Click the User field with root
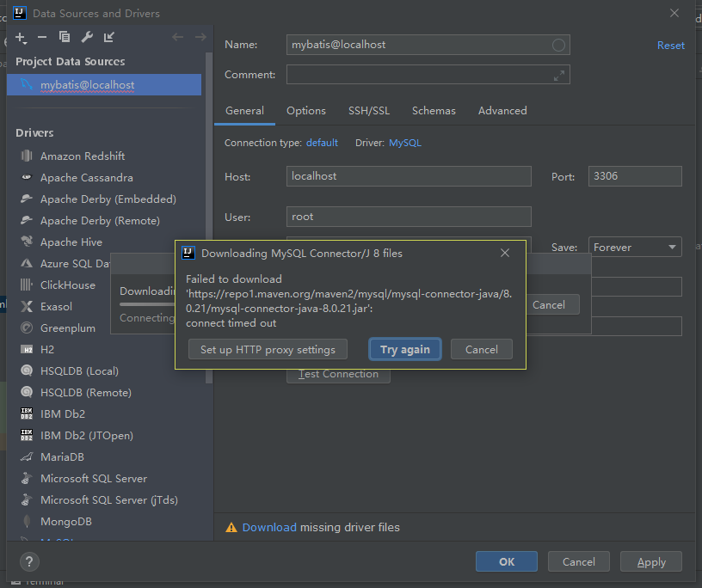This screenshot has height=588, width=702. tap(409, 217)
